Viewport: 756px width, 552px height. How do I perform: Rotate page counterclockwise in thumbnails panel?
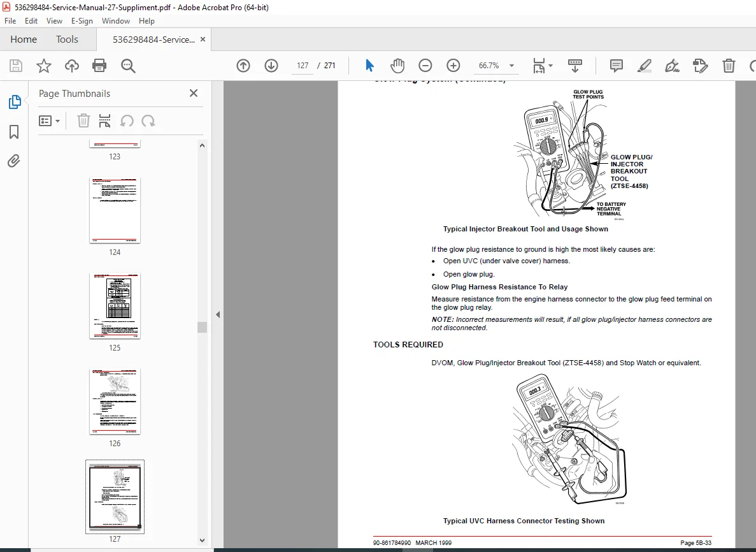click(x=127, y=120)
